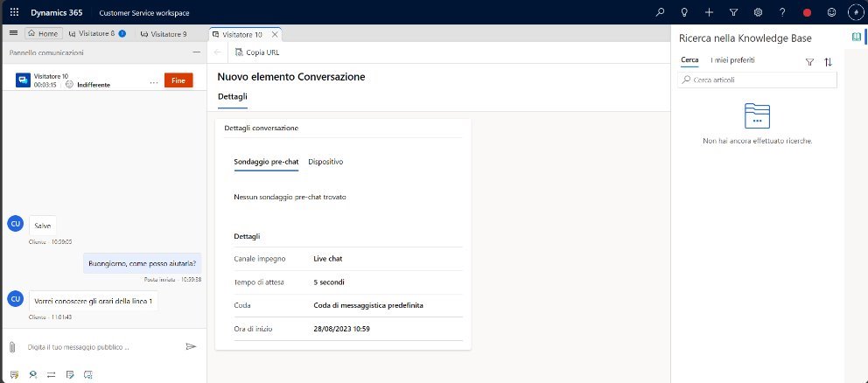Sort knowledge base results with arrows icon
Viewport: 868px width, 383px height.
(x=828, y=62)
